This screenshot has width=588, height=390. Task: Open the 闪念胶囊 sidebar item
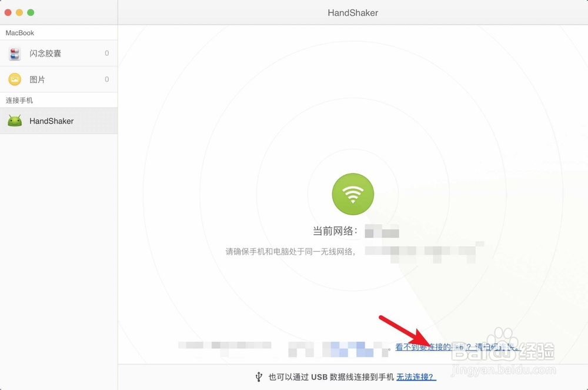(59, 54)
